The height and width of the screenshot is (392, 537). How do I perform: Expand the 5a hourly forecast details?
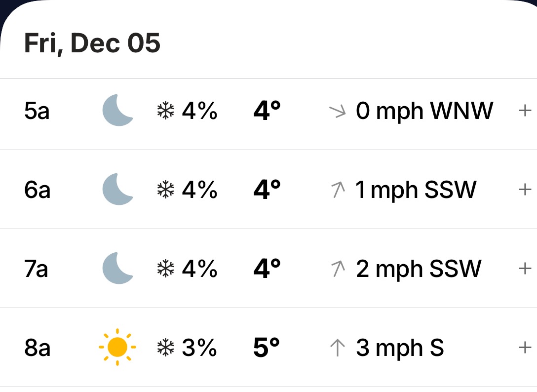coord(525,111)
